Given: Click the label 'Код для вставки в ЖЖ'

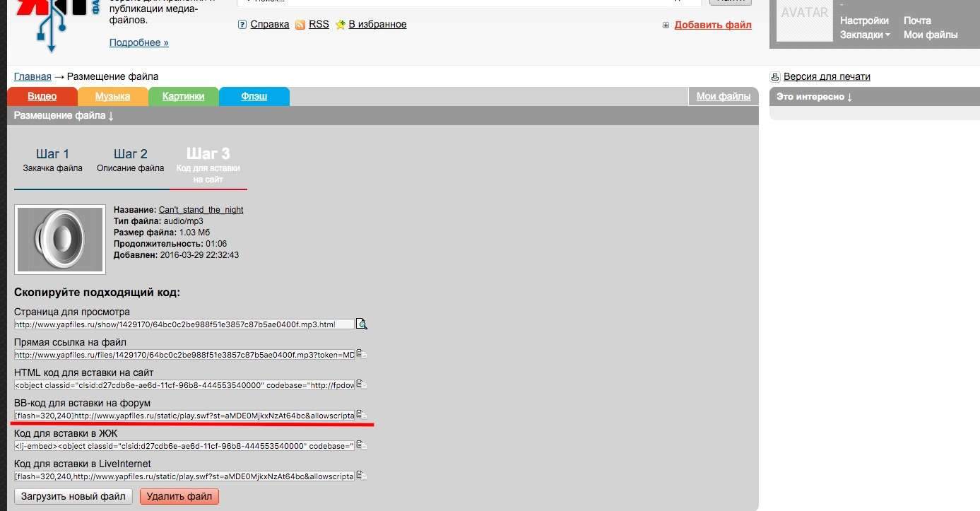Looking at the screenshot, I should [x=66, y=433].
